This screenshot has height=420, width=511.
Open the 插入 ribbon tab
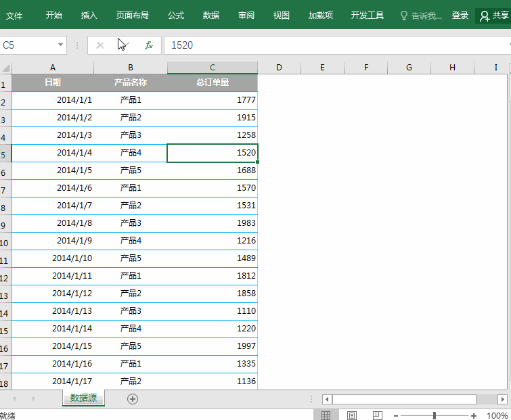(x=89, y=16)
